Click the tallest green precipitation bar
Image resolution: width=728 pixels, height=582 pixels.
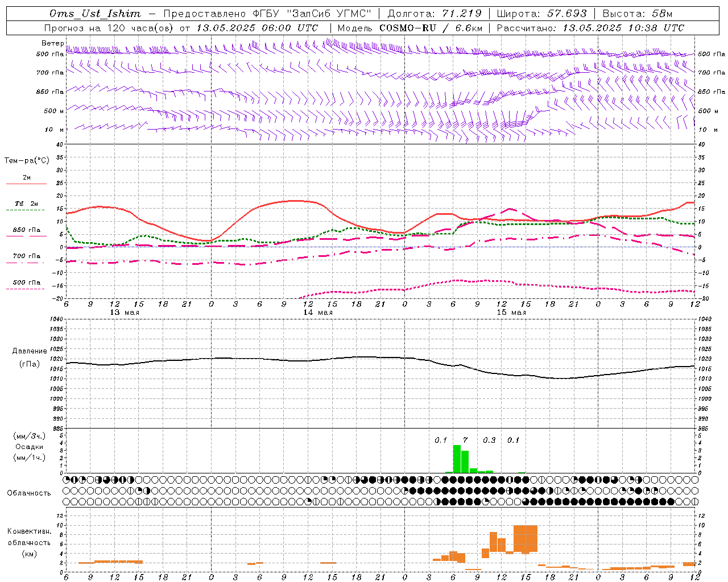457,459
